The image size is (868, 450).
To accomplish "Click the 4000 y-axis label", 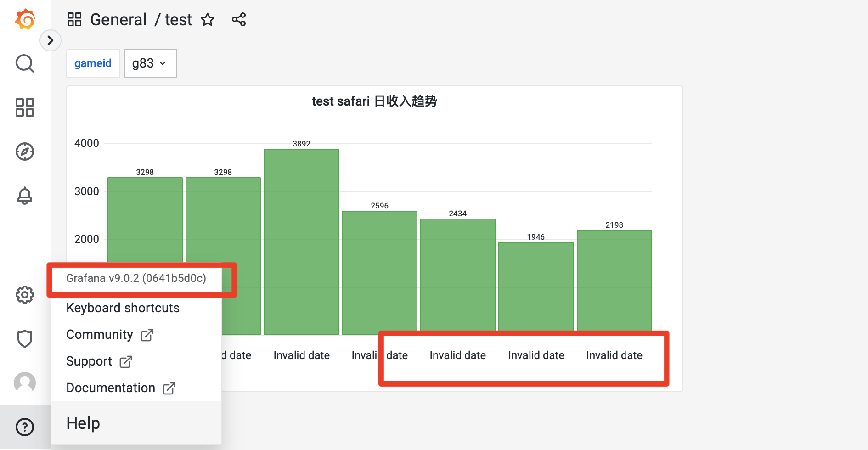I will [x=87, y=143].
